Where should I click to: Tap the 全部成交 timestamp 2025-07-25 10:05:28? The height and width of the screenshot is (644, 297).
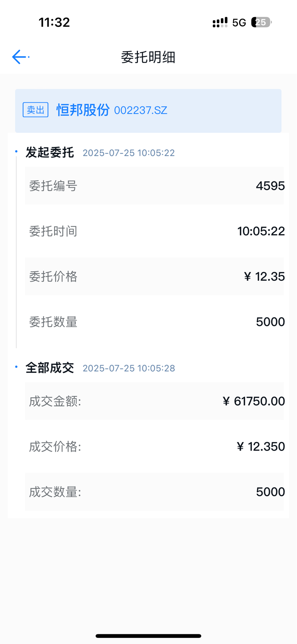tap(129, 368)
